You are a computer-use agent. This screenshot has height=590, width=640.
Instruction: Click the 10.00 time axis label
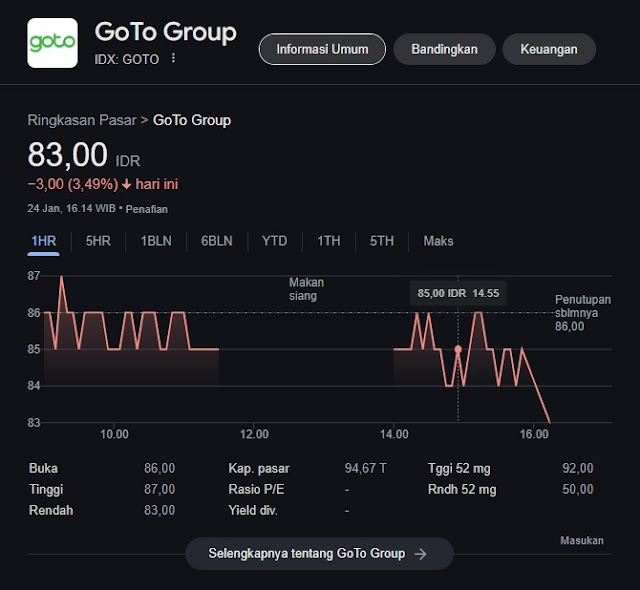coord(114,434)
